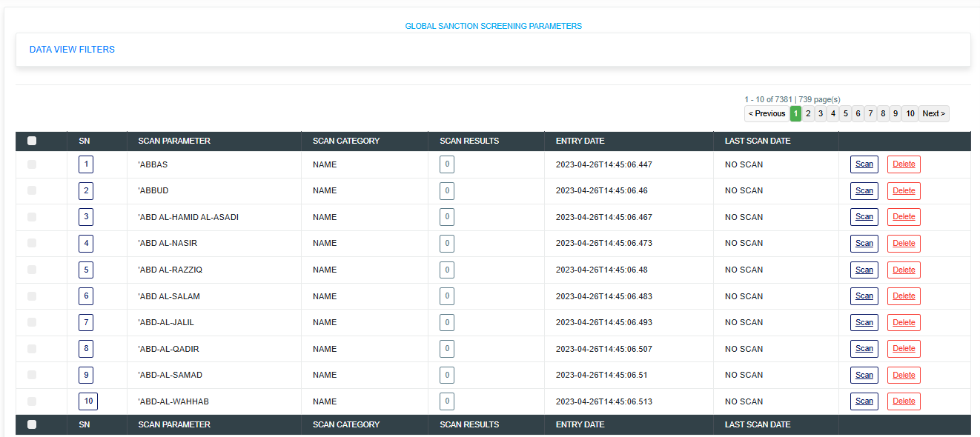980x437 pixels.
Task: Scan the 'ABBUD entry
Action: tap(864, 190)
